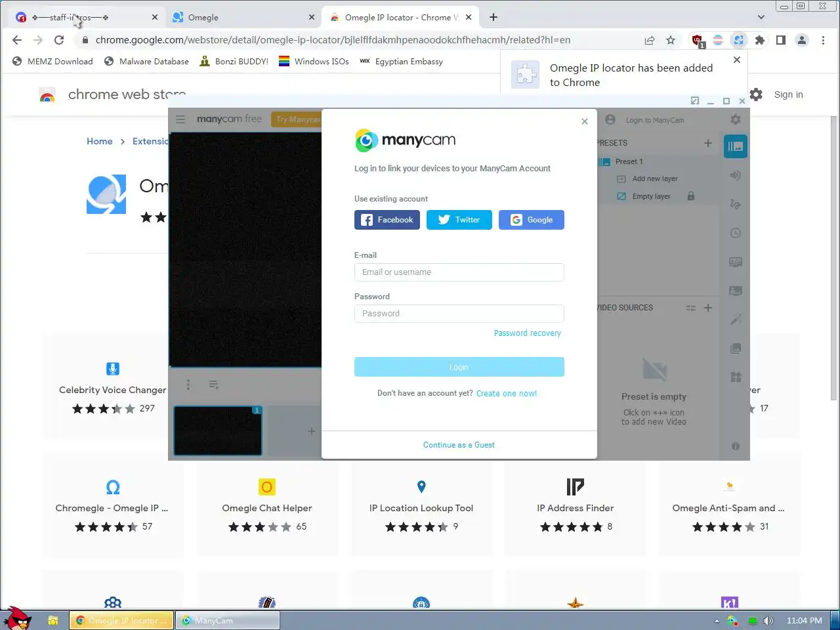Viewport: 840px width, 630px height.
Task: Close the ManyCam login dialog
Action: click(585, 121)
